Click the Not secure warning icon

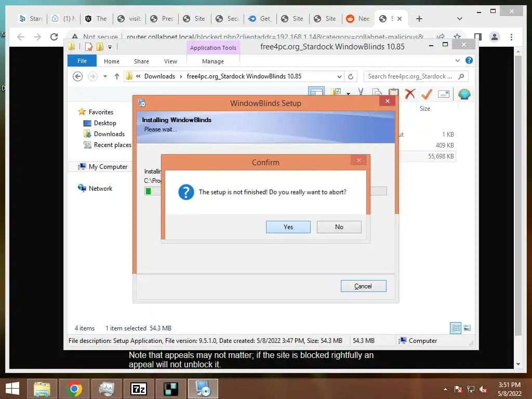(x=75, y=37)
